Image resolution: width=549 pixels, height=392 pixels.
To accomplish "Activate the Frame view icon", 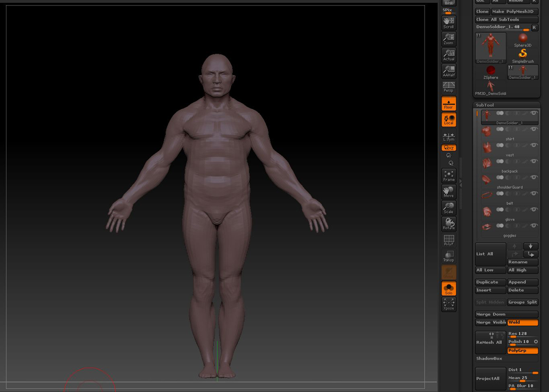I will click(x=449, y=175).
